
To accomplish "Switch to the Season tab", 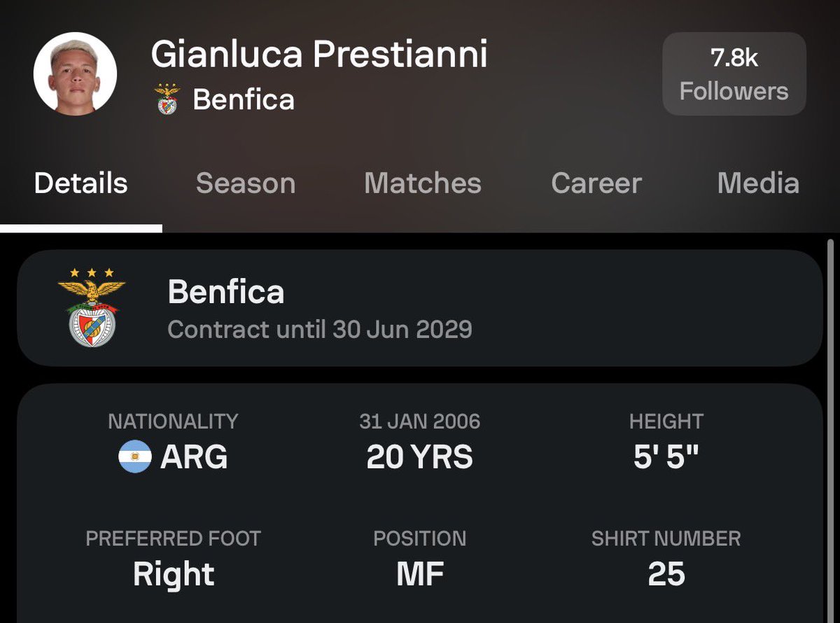I will [x=245, y=183].
